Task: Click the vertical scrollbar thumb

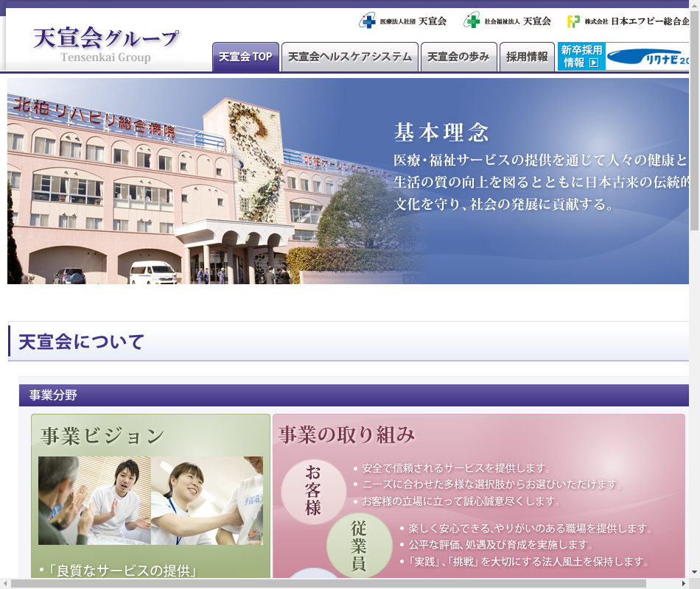Action: (x=694, y=121)
